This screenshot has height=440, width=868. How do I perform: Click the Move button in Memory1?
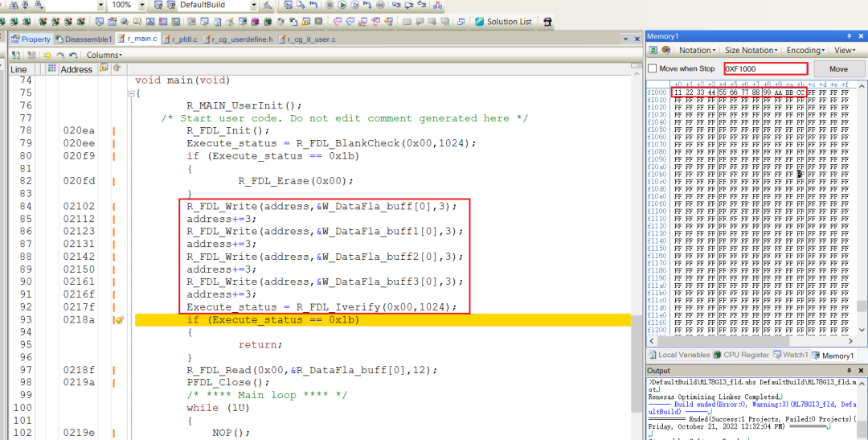[x=838, y=68]
